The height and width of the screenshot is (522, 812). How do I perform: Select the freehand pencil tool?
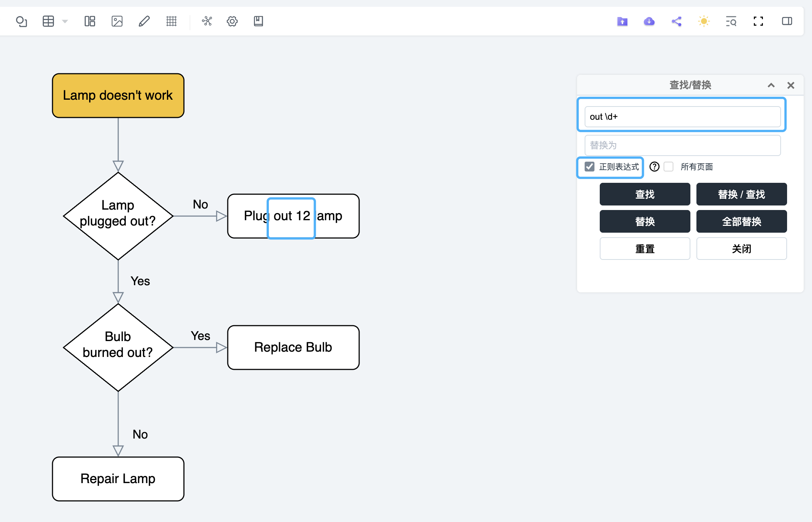point(144,21)
